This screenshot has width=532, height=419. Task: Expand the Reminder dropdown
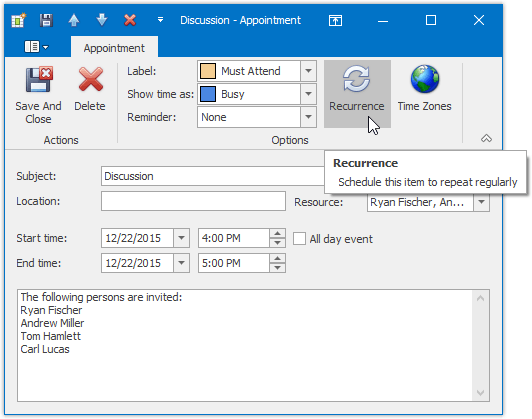pyautogui.click(x=308, y=117)
